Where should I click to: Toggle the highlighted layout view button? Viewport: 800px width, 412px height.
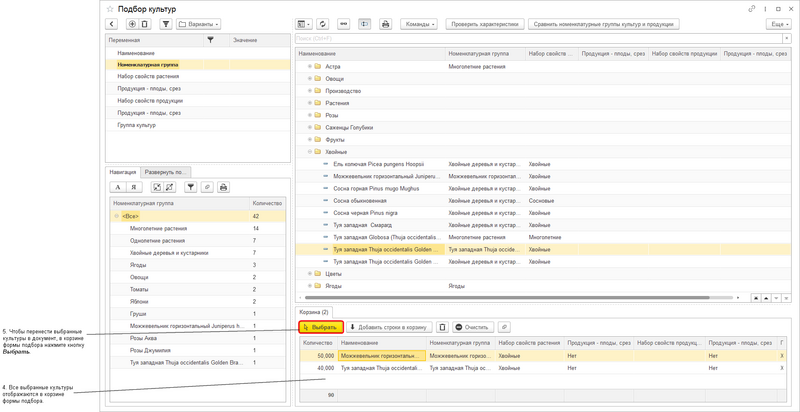coord(364,24)
